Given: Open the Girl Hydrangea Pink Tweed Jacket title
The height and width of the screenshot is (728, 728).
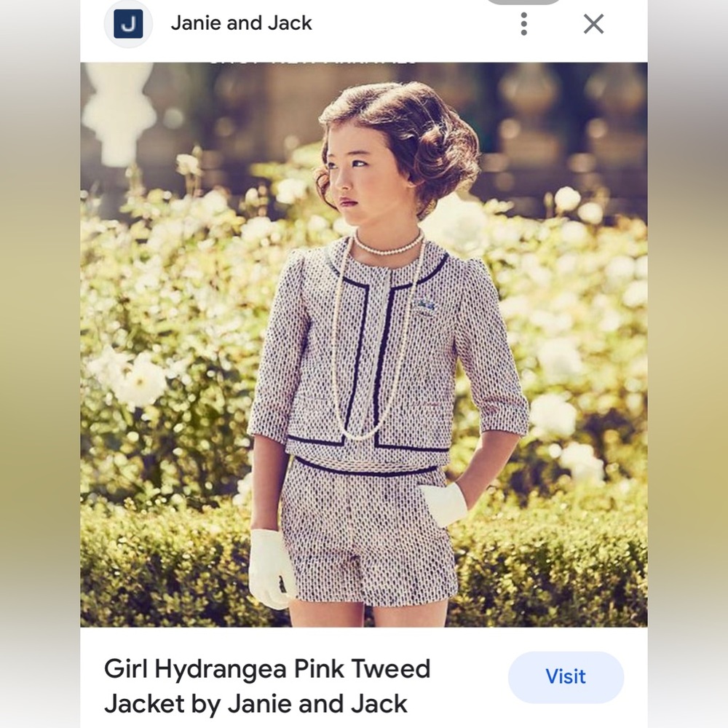Looking at the screenshot, I should tap(267, 686).
